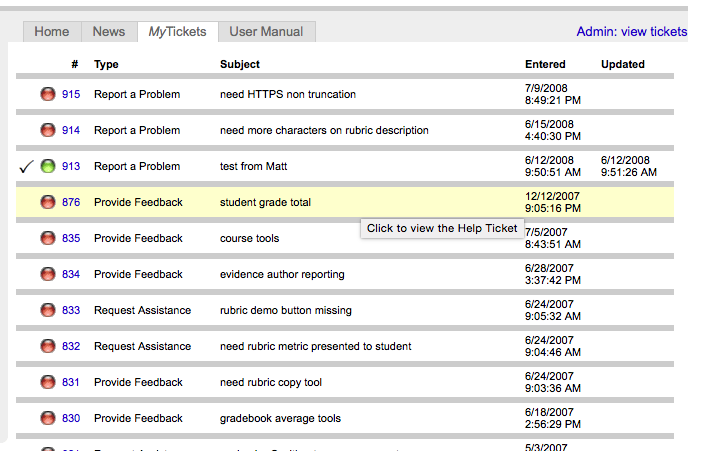
Task: Open ticket number 915 link
Action: (x=71, y=94)
